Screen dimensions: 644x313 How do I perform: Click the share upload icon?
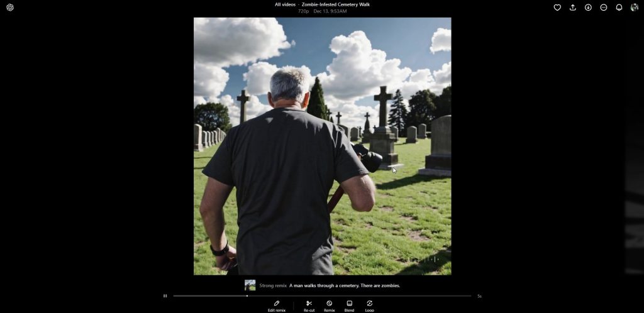click(x=572, y=8)
